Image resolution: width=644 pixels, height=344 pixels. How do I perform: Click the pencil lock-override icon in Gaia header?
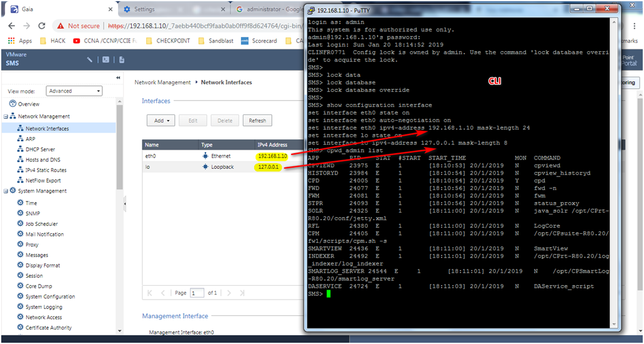89,59
